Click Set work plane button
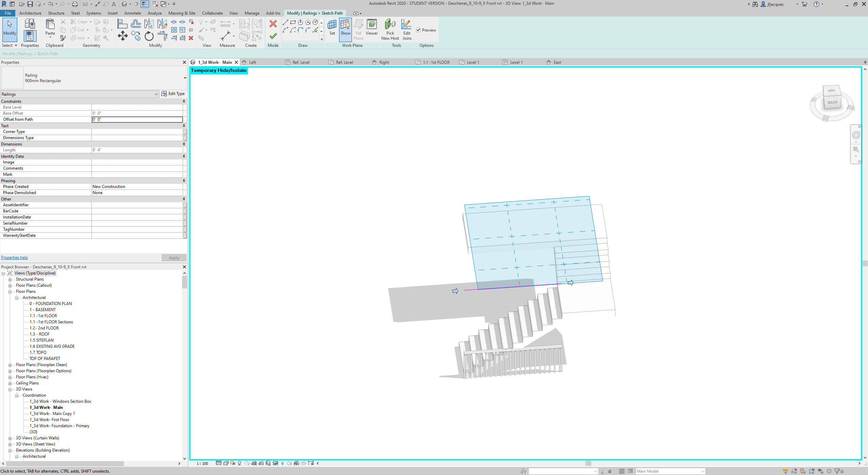Image resolution: width=868 pixels, height=475 pixels. [x=332, y=27]
